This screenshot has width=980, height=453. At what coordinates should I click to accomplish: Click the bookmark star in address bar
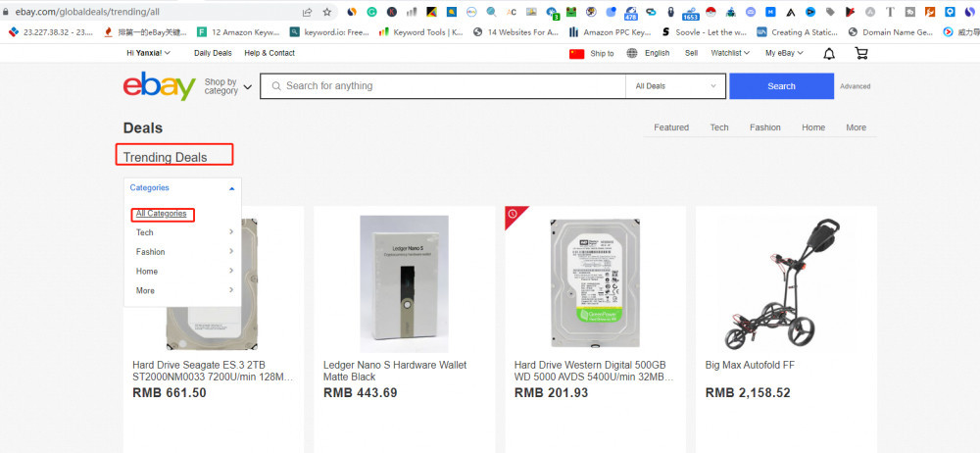click(x=327, y=11)
